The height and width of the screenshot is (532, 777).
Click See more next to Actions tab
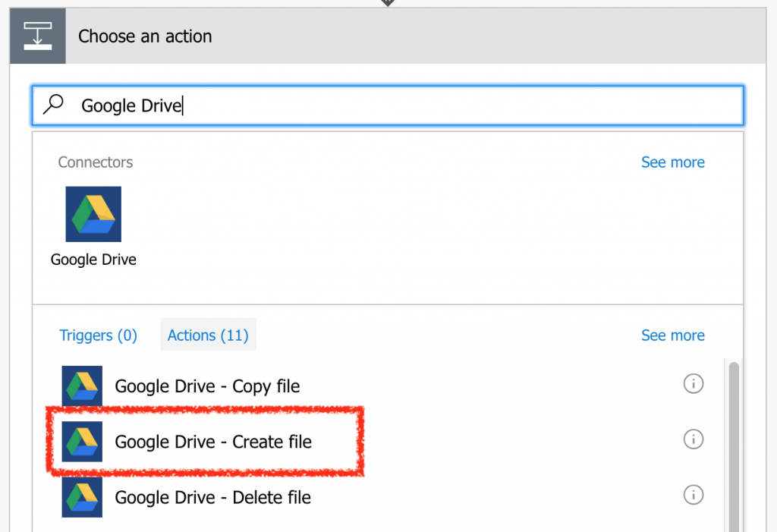(x=672, y=335)
